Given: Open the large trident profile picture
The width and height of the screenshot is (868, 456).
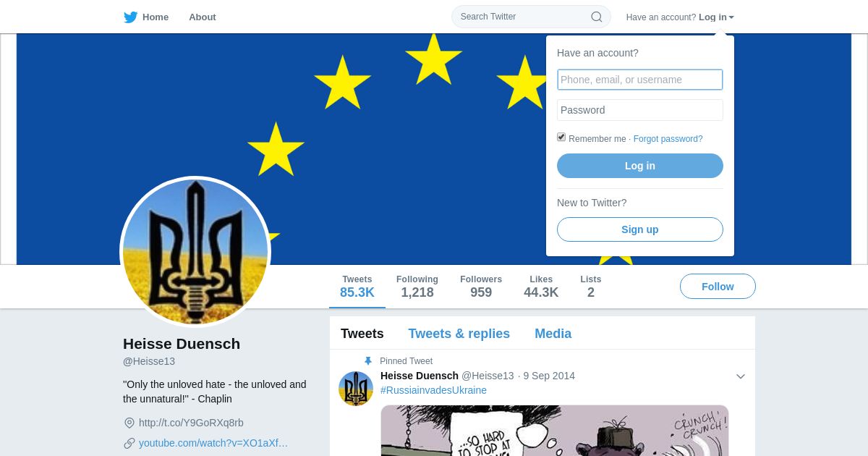Looking at the screenshot, I should [195, 252].
